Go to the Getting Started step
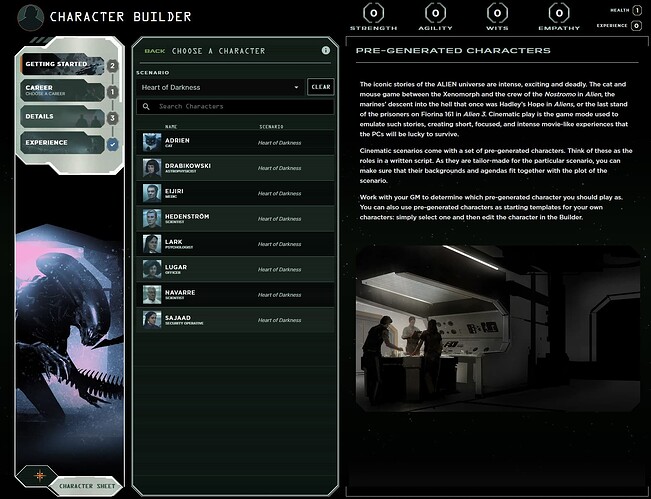Image resolution: width=651 pixels, height=499 pixels. [x=62, y=64]
